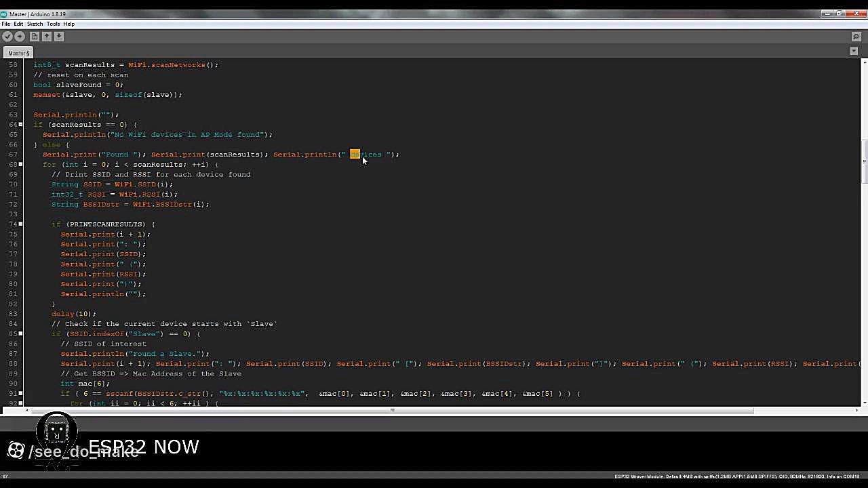The height and width of the screenshot is (488, 868).
Task: Open the Serial Monitor magnifier icon
Action: point(856,37)
